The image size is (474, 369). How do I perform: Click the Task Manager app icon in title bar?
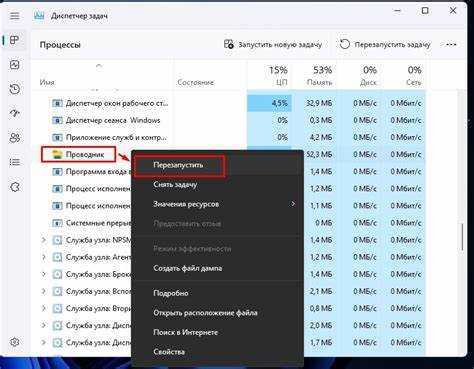[x=39, y=16]
